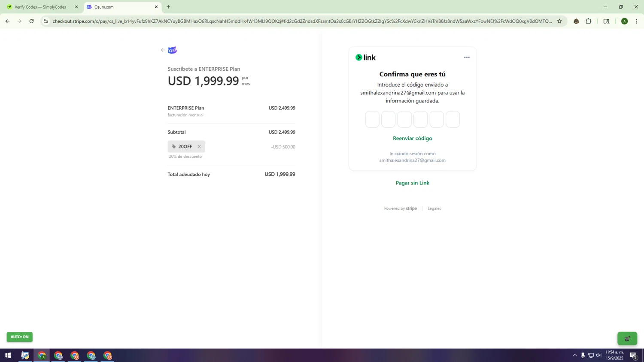Screen dimensions: 644x362
Task: Close the Osum.com tab
Action: pos(156,7)
